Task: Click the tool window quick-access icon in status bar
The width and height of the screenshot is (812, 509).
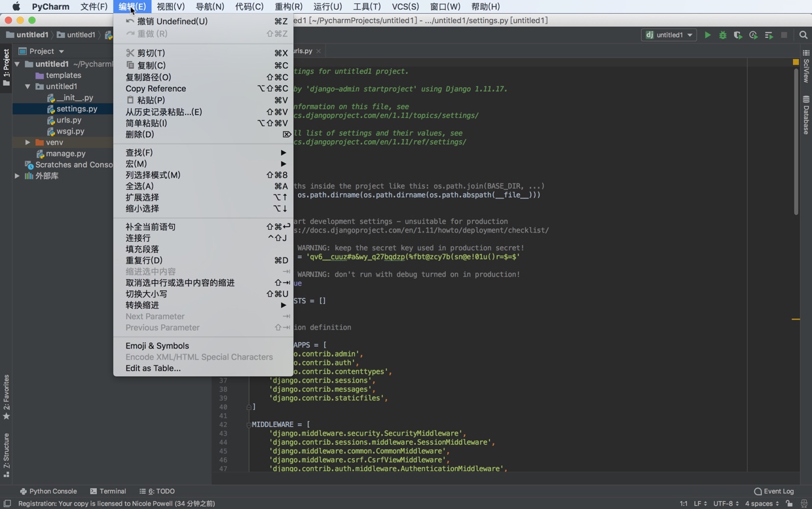Action: (7, 504)
